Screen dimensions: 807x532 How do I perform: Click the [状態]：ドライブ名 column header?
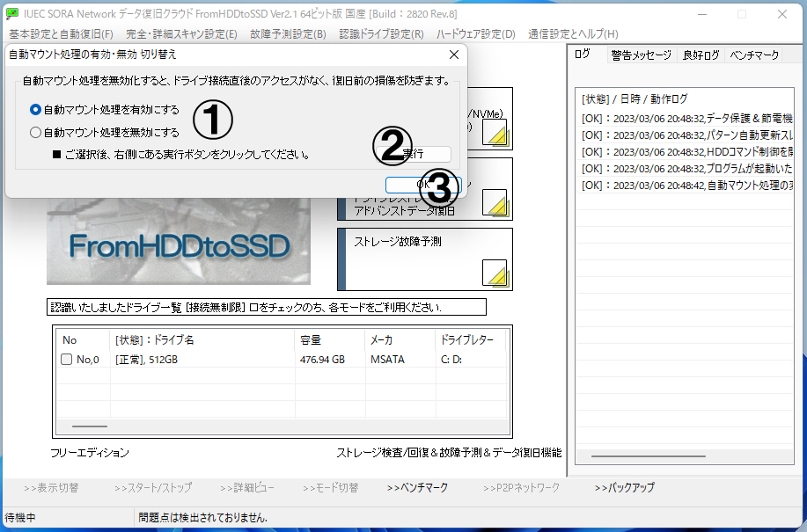click(x=202, y=339)
